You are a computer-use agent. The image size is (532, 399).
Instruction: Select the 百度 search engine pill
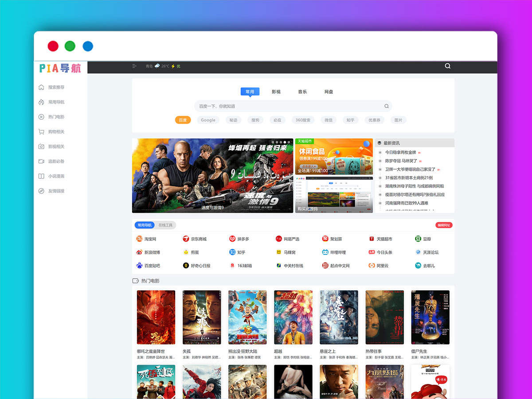point(183,120)
